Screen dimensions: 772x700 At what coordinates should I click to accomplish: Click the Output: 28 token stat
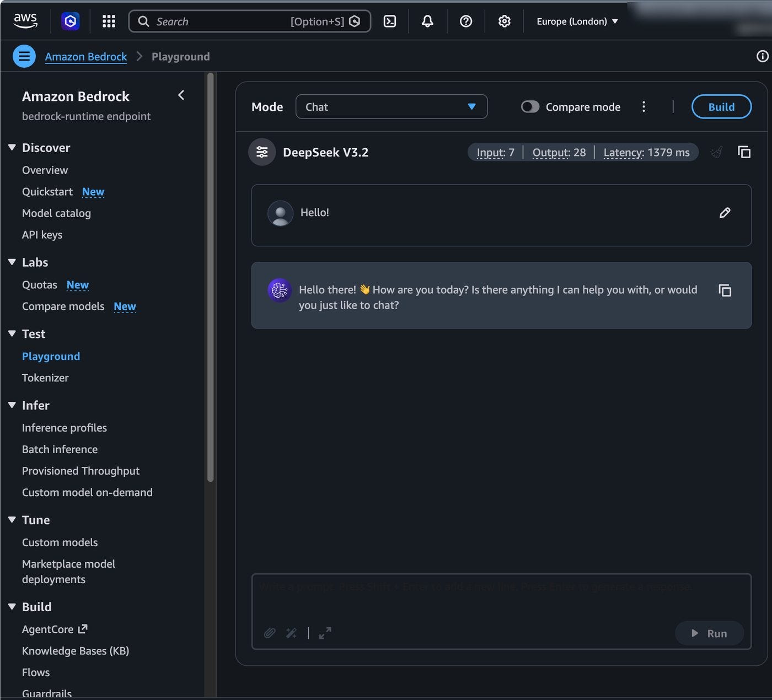[x=559, y=153]
